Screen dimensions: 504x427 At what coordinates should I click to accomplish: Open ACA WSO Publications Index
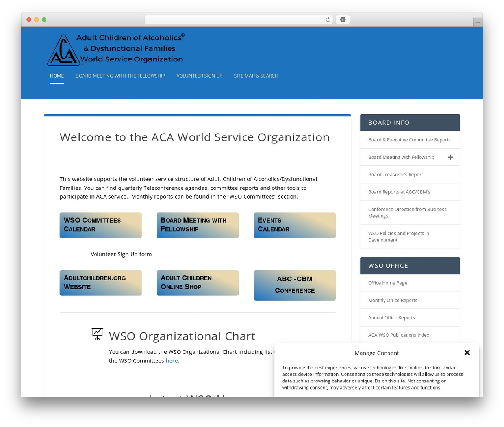(398, 335)
